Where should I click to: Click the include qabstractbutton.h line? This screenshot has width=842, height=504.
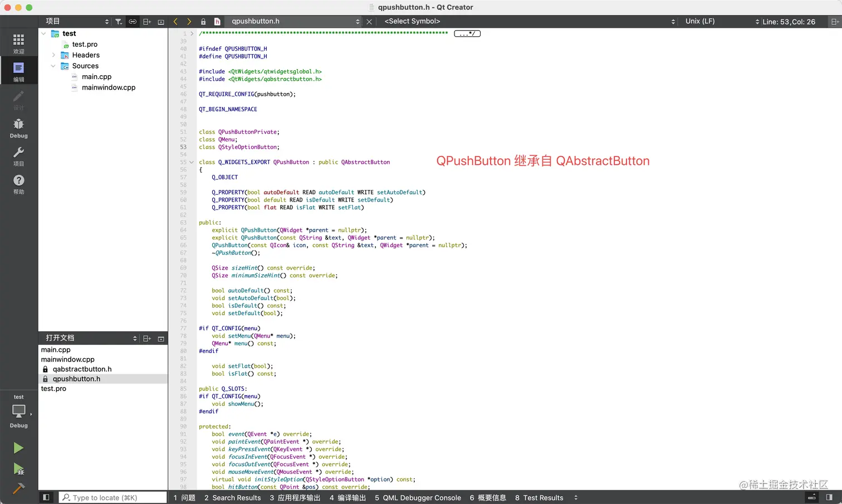(x=260, y=79)
